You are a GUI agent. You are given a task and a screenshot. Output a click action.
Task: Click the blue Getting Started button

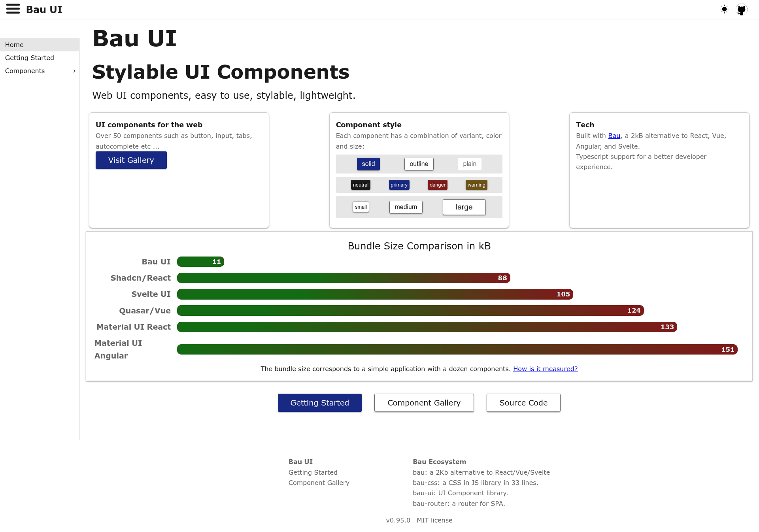[x=320, y=403]
